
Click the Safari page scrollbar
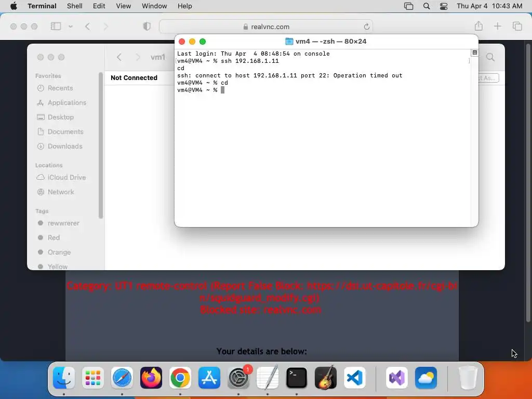tap(528, 182)
